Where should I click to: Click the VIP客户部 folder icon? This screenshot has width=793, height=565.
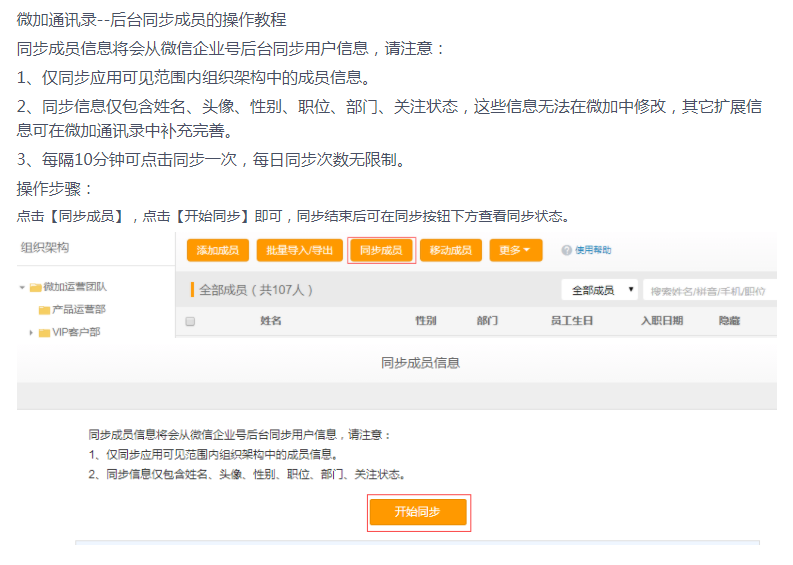point(45,332)
